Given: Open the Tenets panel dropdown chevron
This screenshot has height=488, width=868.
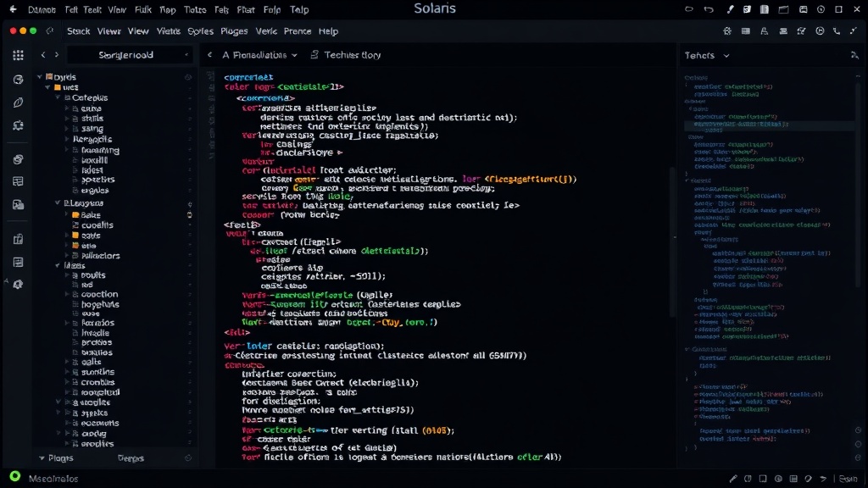Looking at the screenshot, I should pos(726,55).
